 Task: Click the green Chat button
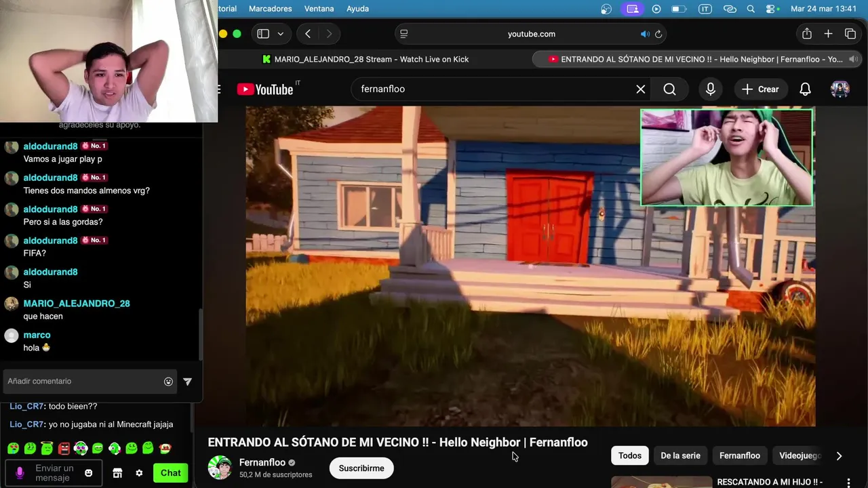[170, 473]
